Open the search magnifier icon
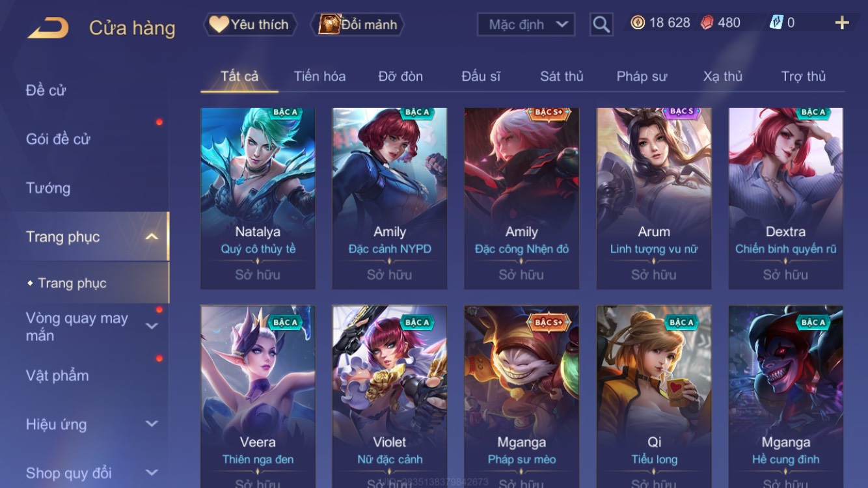The height and width of the screenshot is (488, 868). (x=601, y=25)
